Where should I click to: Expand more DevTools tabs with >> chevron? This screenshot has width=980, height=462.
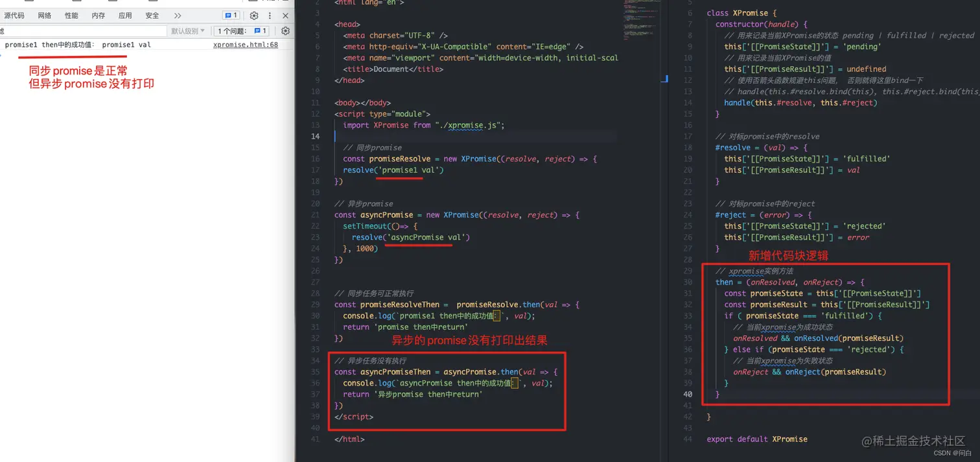tap(178, 16)
